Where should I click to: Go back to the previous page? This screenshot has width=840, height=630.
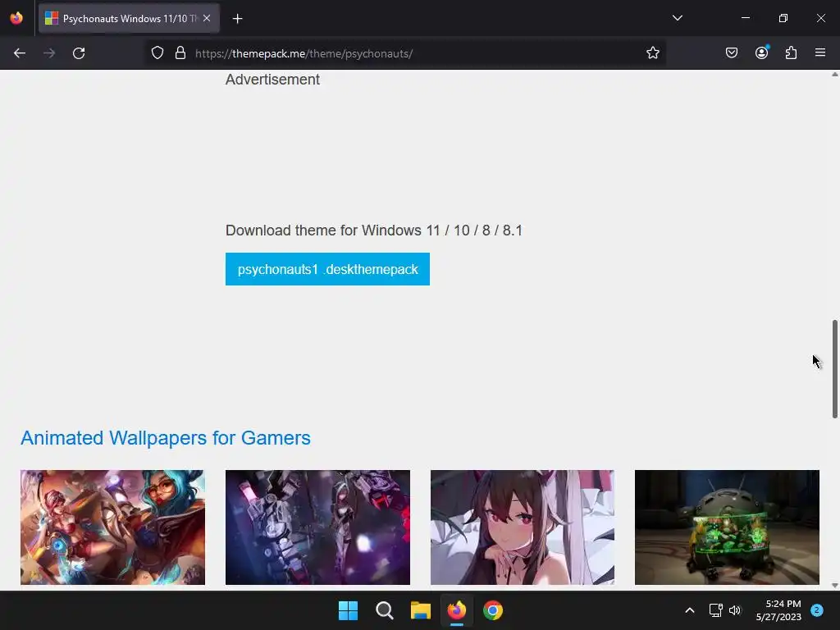coord(20,53)
